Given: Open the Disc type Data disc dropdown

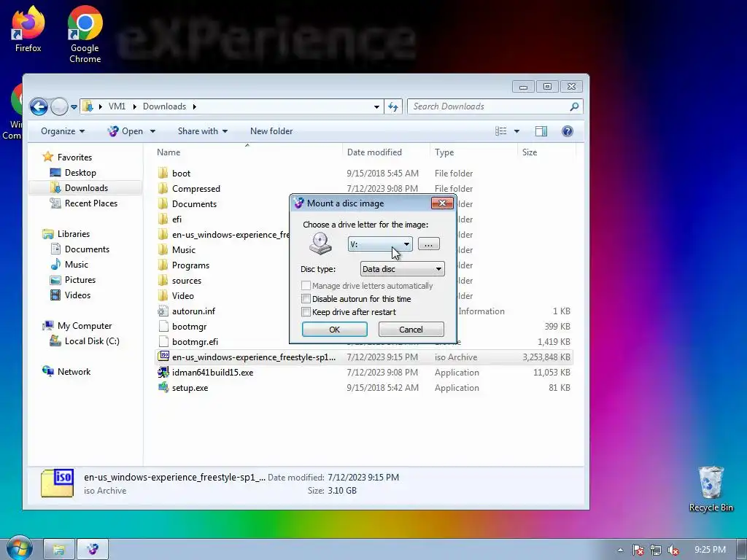Looking at the screenshot, I should [x=402, y=269].
